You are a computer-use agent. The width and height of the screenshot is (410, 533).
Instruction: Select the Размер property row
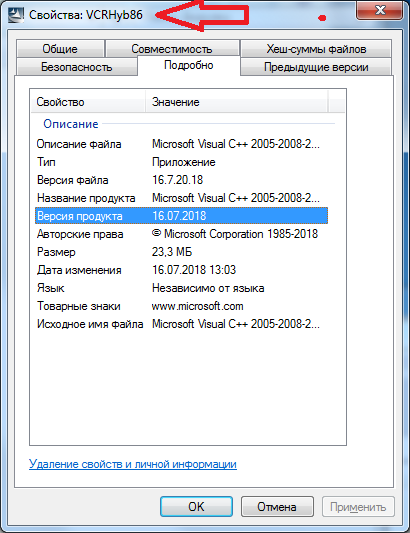[182, 252]
